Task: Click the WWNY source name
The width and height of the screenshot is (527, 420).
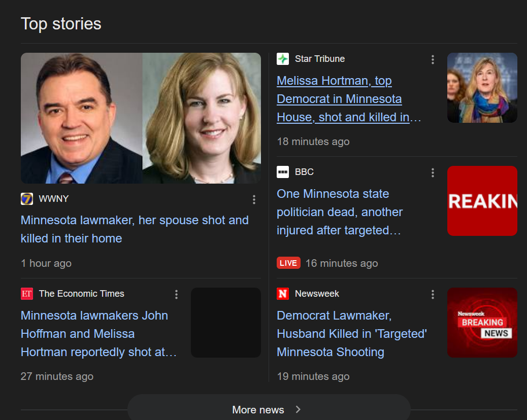Action: coord(54,199)
